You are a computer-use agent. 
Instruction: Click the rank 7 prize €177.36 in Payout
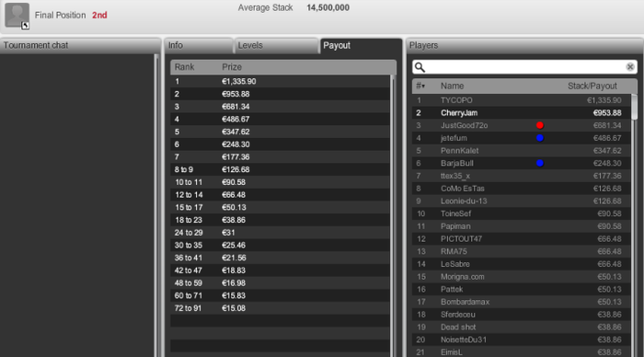(236, 157)
